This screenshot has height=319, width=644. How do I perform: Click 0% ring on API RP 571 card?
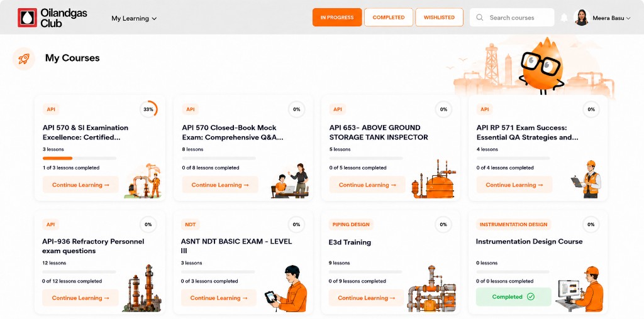(591, 109)
